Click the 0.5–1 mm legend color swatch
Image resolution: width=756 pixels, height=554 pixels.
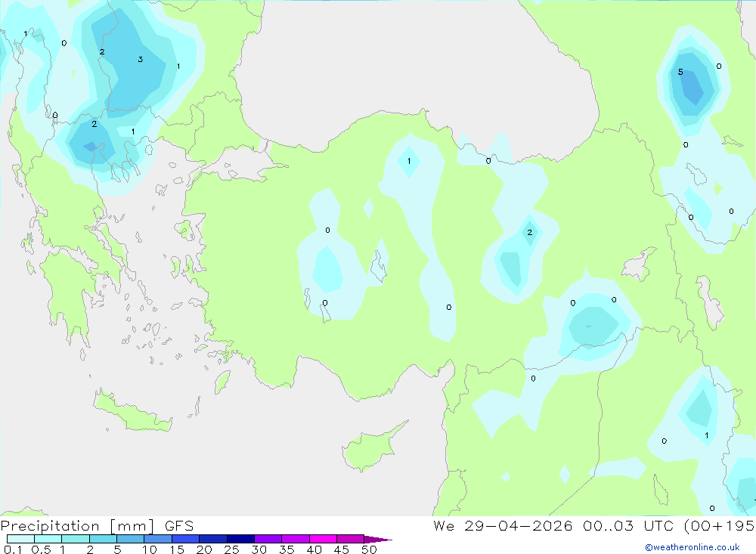click(48, 539)
